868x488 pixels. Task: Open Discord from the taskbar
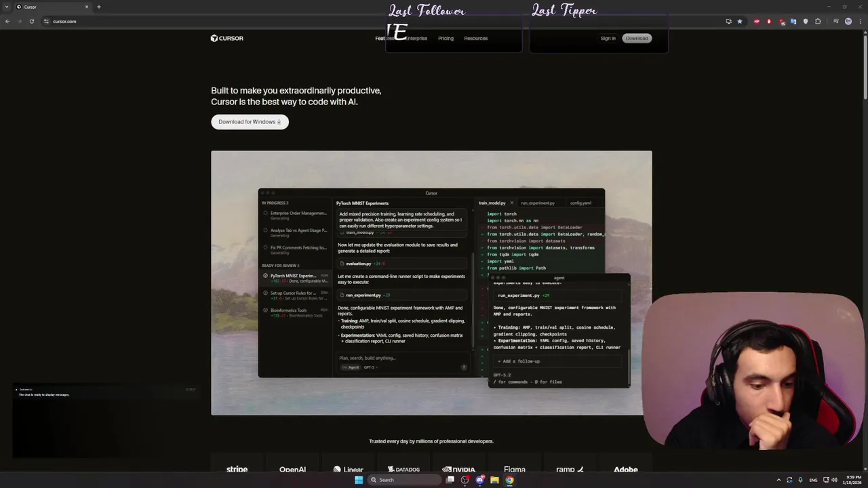coord(480,480)
